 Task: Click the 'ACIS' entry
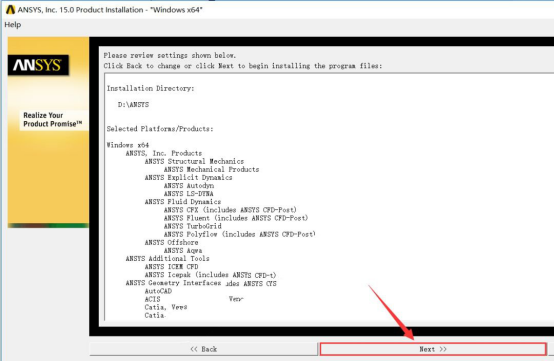pyautogui.click(x=152, y=299)
